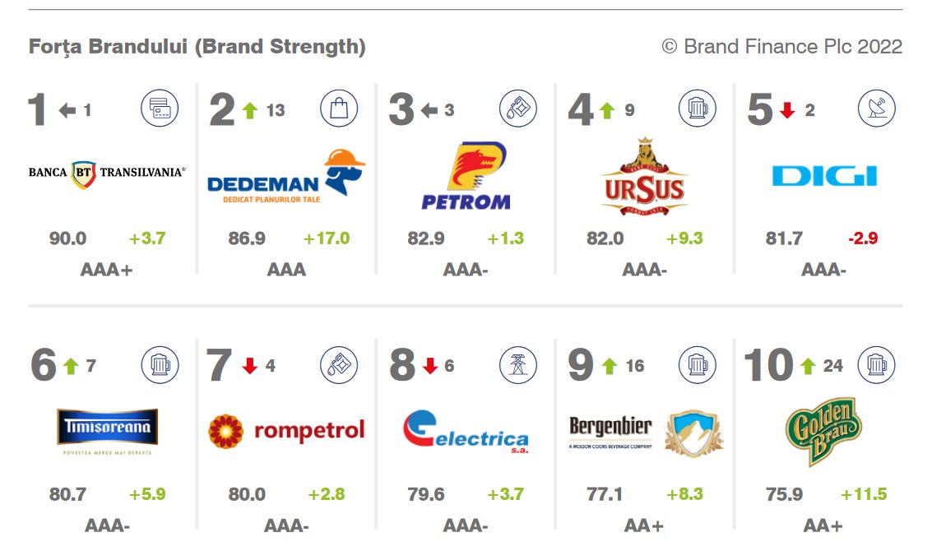Click the satellite dish icon above DIGI
The width and height of the screenshot is (932, 560).
(877, 109)
